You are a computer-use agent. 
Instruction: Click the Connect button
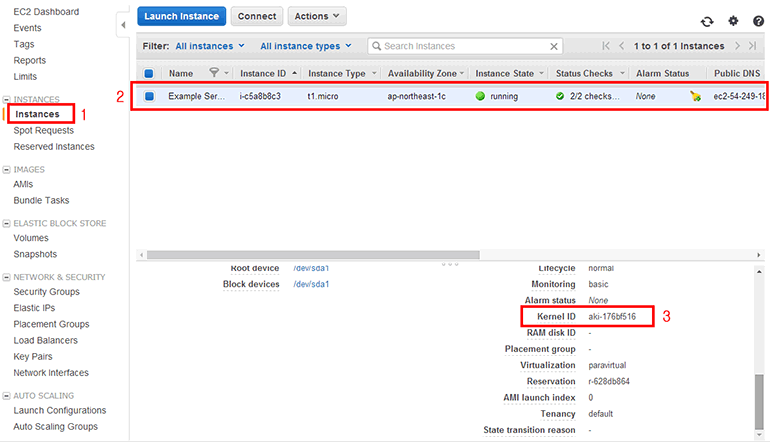coord(257,16)
